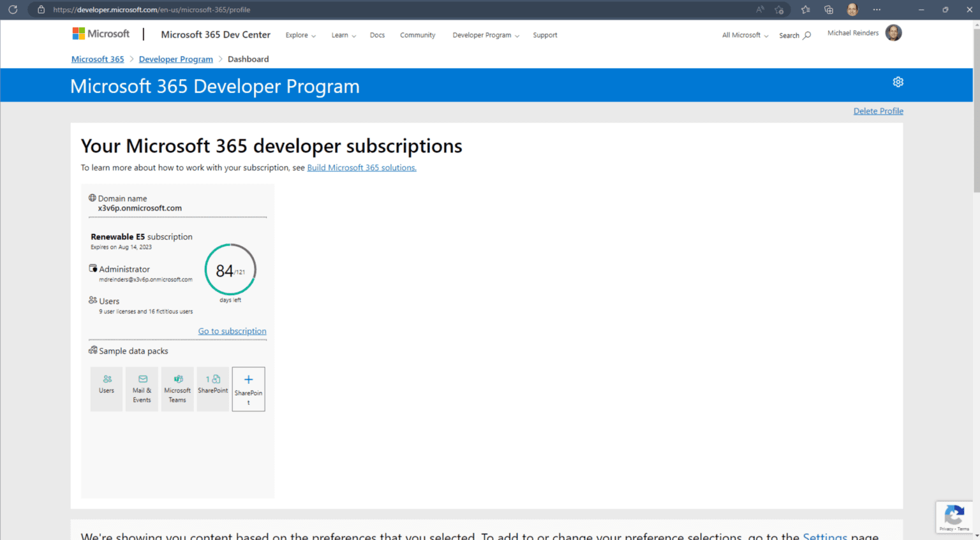Open the Developer Program dropdown
Screen dimensions: 980x540
pos(486,36)
